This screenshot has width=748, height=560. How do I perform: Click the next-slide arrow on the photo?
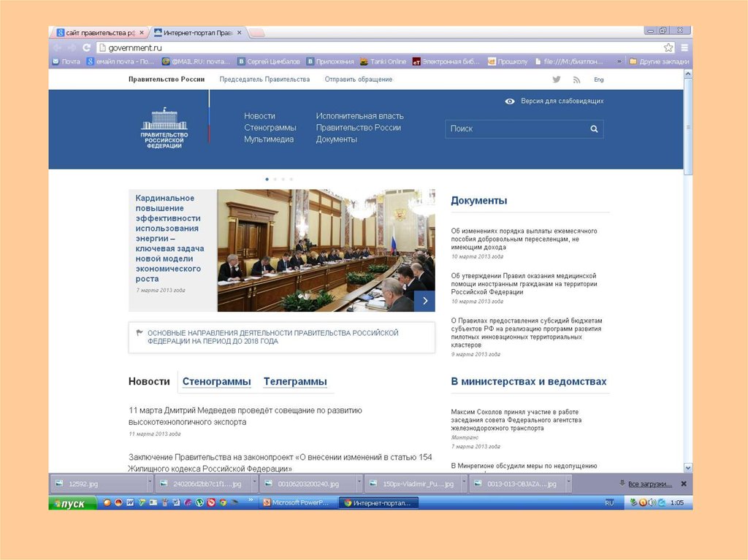click(x=424, y=301)
